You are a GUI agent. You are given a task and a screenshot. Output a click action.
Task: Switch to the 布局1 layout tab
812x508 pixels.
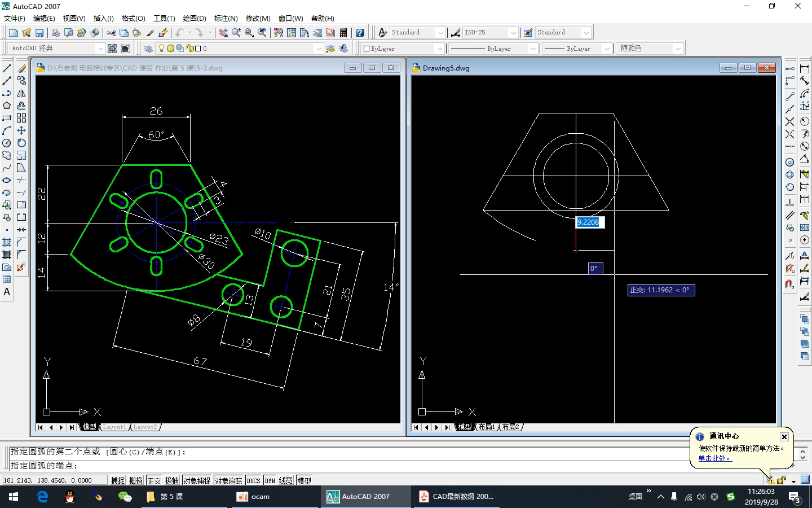(486, 427)
